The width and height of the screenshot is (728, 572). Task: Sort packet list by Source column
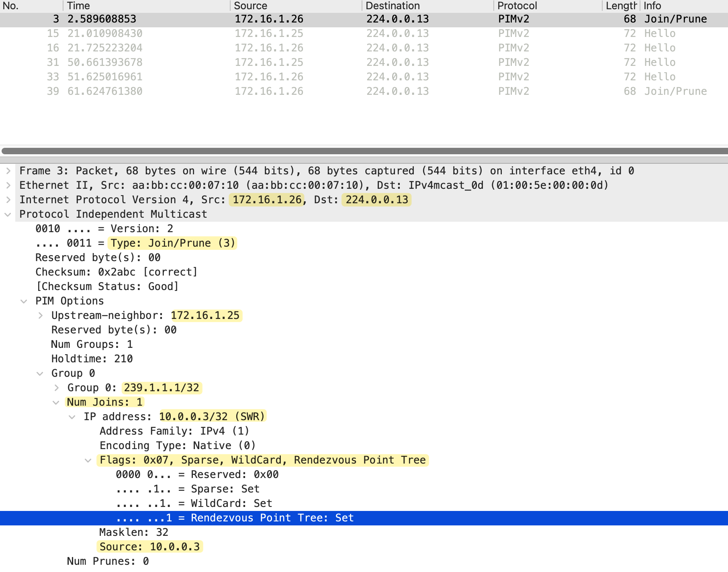click(250, 6)
